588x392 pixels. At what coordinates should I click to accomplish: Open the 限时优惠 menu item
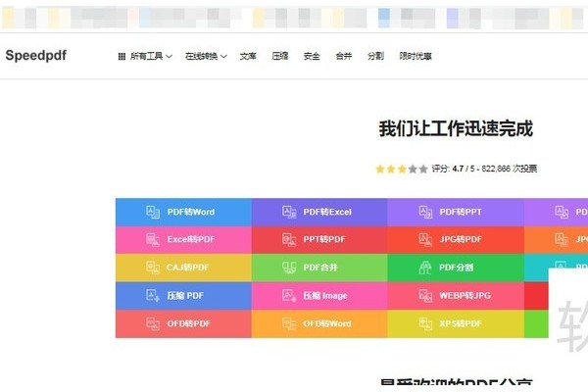point(416,56)
